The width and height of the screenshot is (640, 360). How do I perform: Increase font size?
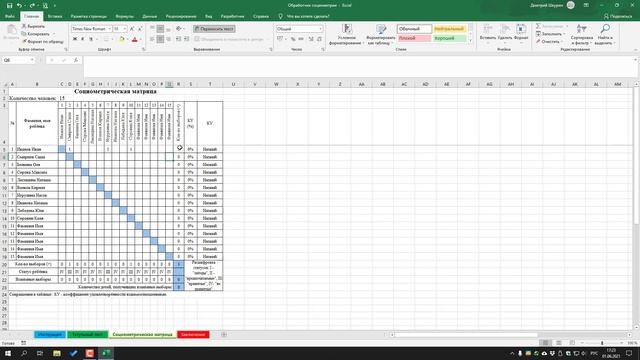click(x=132, y=29)
